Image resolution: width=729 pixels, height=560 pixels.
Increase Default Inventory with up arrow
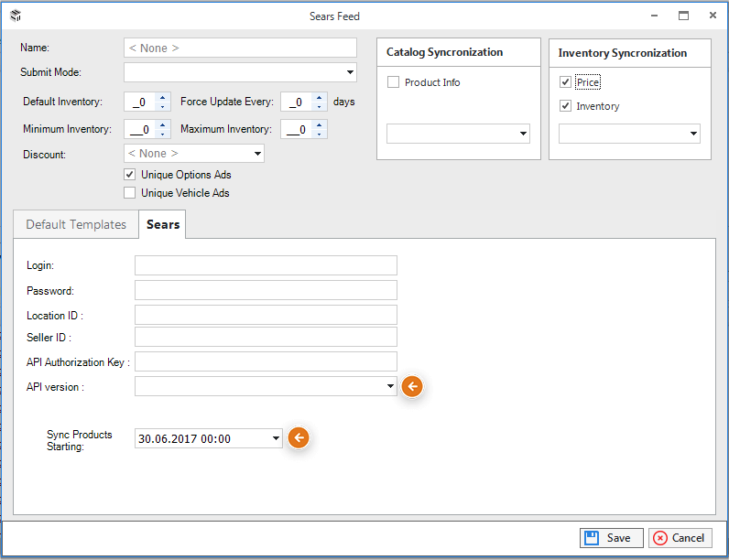click(x=162, y=98)
